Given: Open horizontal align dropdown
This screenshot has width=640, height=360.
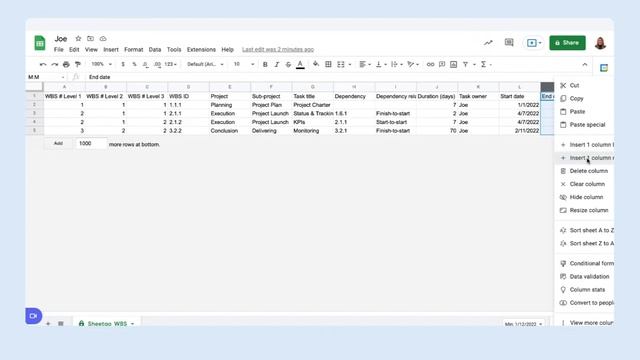Looking at the screenshot, I should (x=365, y=64).
